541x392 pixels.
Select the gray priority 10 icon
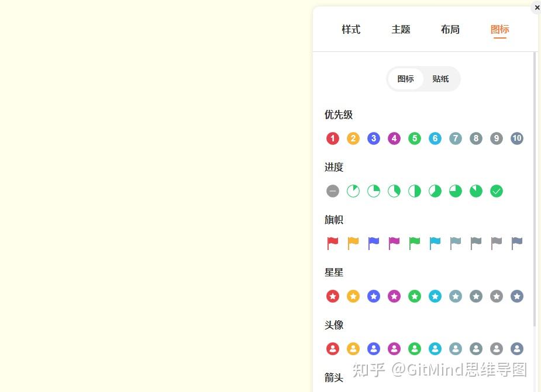tap(516, 138)
